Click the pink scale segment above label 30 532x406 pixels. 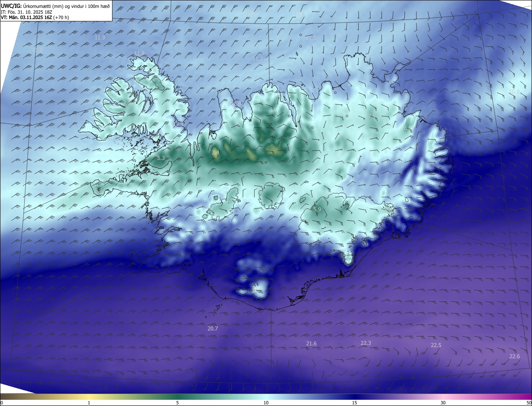click(443, 397)
